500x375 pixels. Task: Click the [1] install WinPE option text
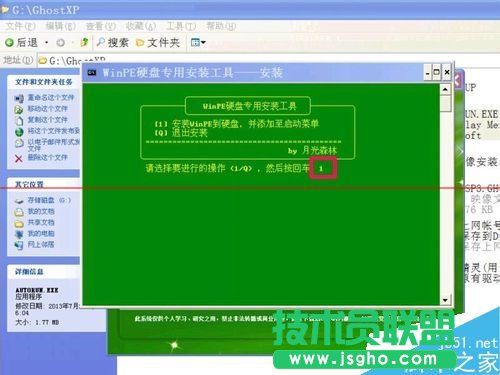tap(236, 124)
